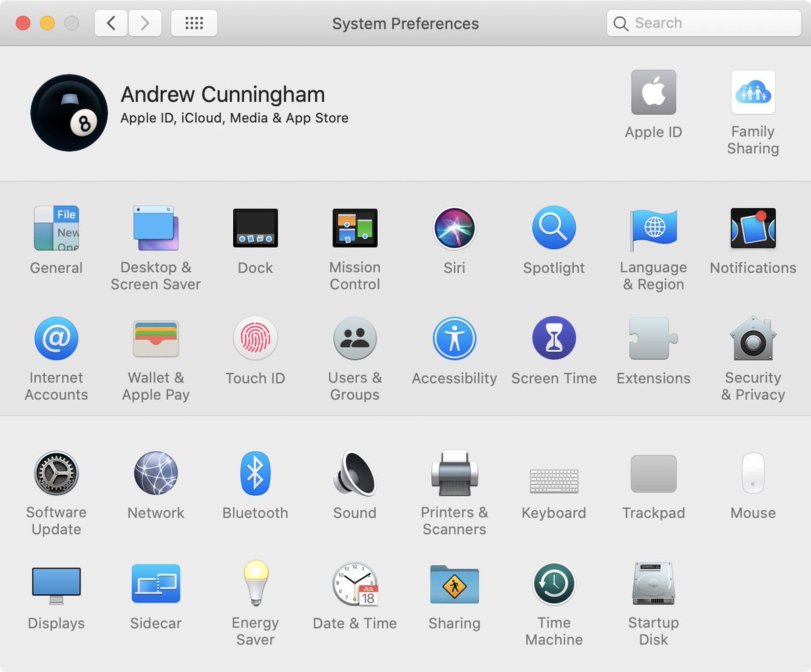Open the Displays pane
Viewport: 811px width, 672px height.
click(57, 585)
